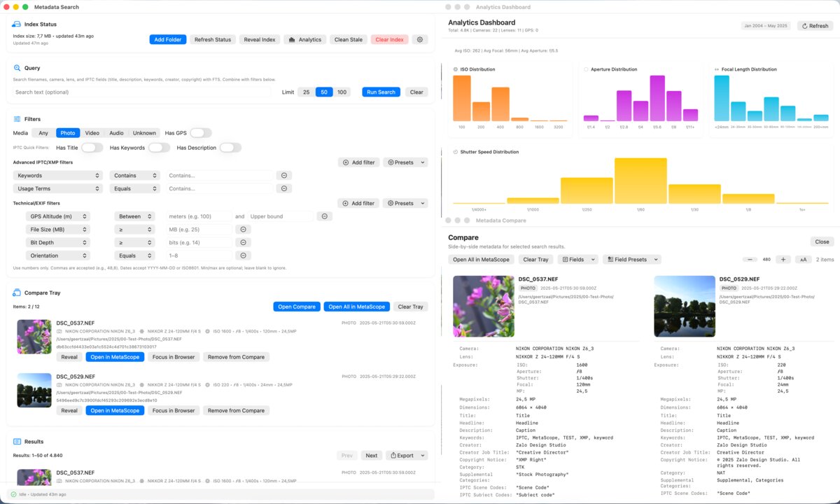Image resolution: width=840 pixels, height=504 pixels.
Task: Remove the Bit Depth filter using its minus icon
Action: 243,242
